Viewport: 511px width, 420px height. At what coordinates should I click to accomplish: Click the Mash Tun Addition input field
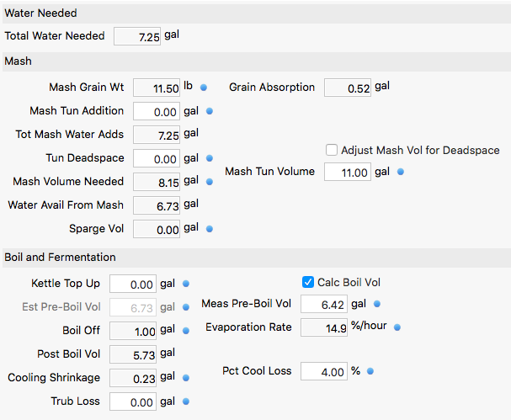pos(157,111)
